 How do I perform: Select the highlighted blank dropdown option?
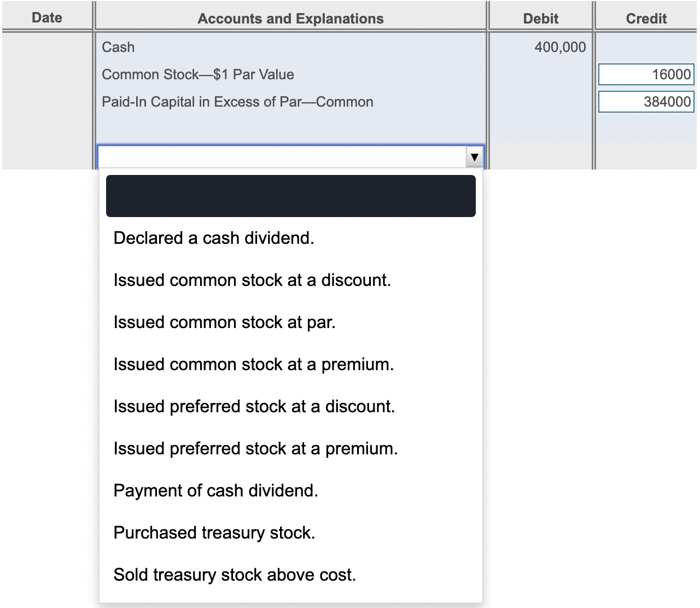click(x=290, y=196)
